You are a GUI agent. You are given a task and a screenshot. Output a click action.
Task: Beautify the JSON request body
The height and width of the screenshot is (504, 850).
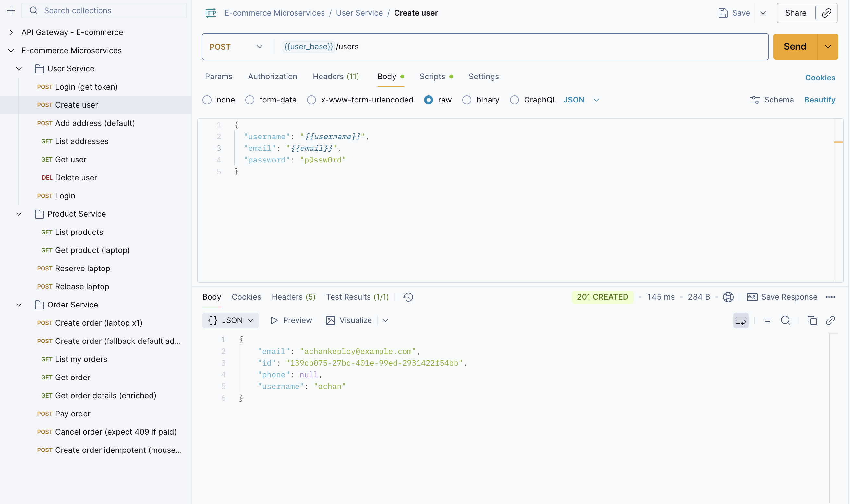[820, 100]
